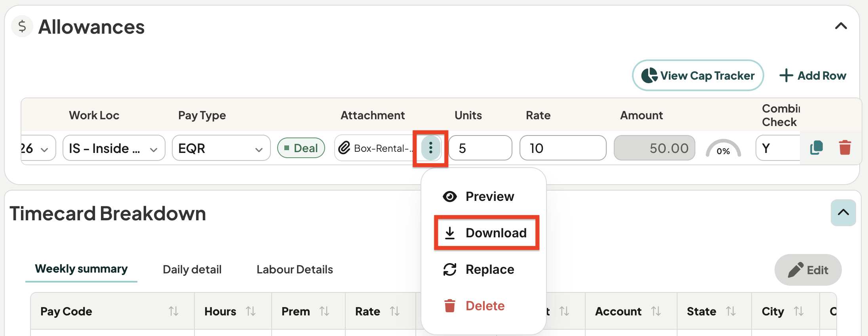The image size is (868, 336).
Task: Choose Replace in the attachment menu
Action: pos(478,269)
